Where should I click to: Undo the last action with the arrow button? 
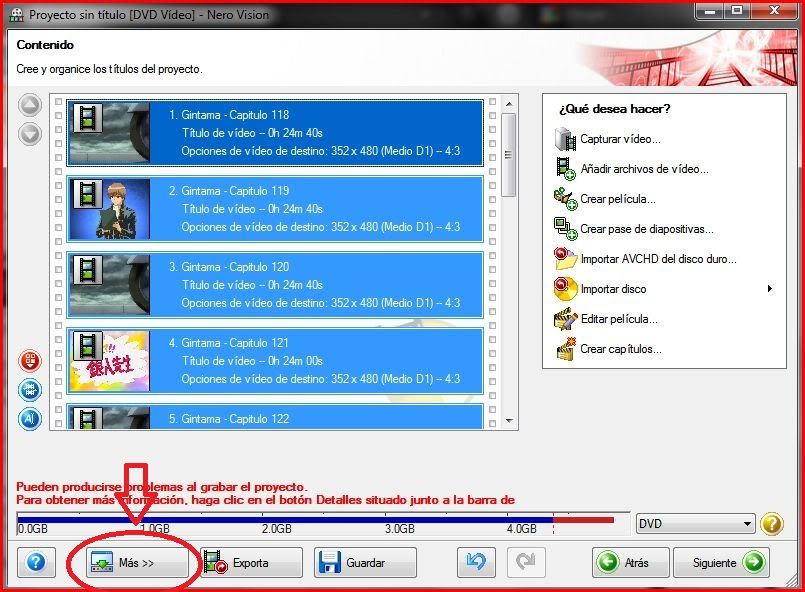tap(476, 562)
